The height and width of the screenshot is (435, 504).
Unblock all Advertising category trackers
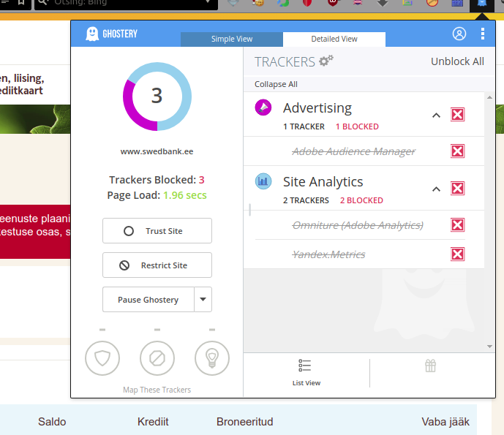coord(458,114)
